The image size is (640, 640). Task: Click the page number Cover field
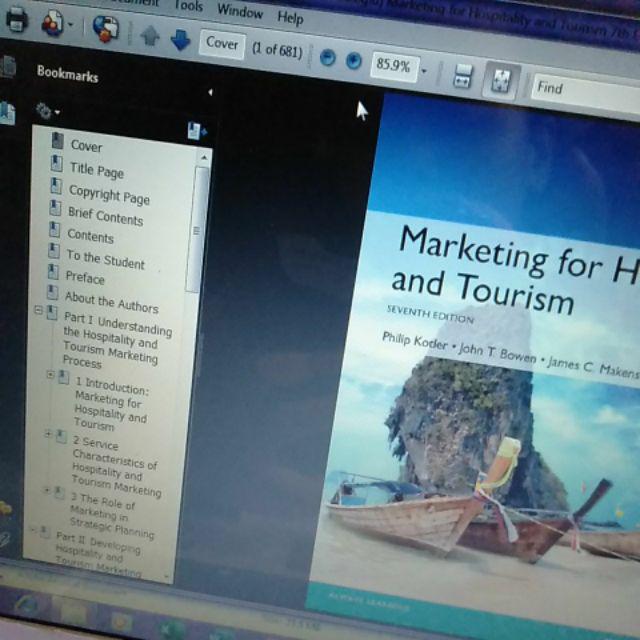[222, 44]
